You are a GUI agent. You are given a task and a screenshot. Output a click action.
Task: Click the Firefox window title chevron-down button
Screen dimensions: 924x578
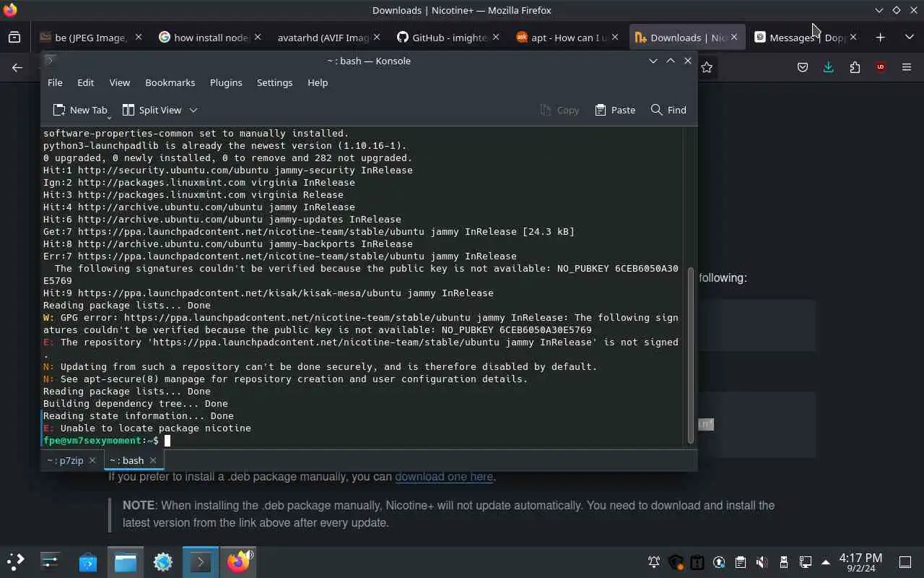[879, 10]
